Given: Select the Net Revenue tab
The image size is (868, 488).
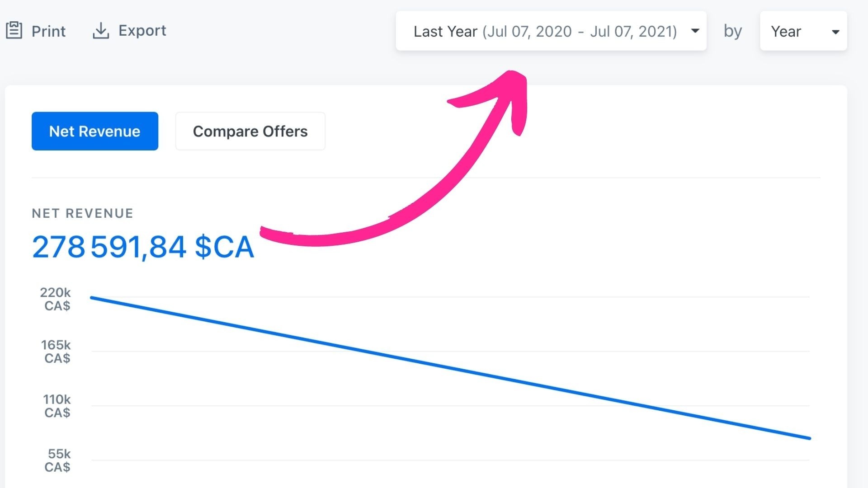Looking at the screenshot, I should [95, 131].
